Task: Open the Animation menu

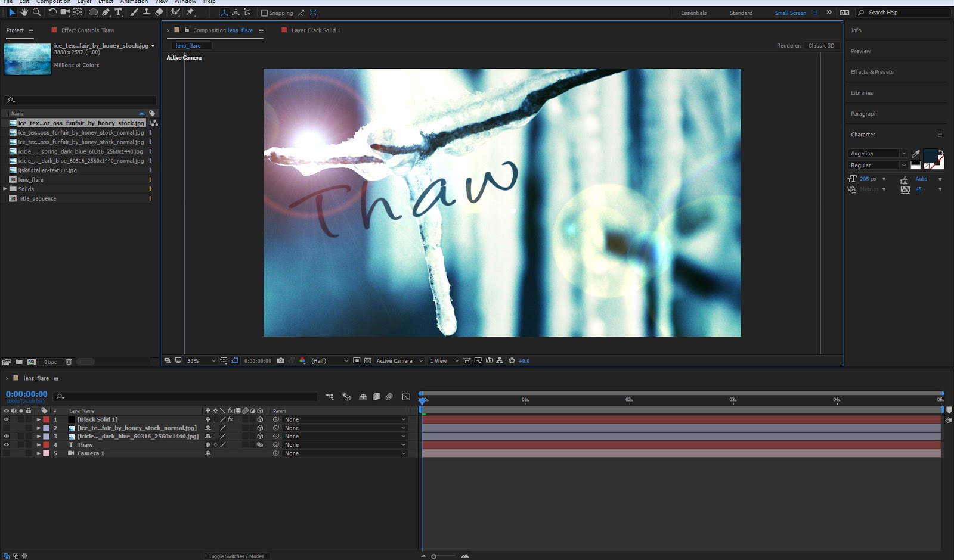Action: 134,2
